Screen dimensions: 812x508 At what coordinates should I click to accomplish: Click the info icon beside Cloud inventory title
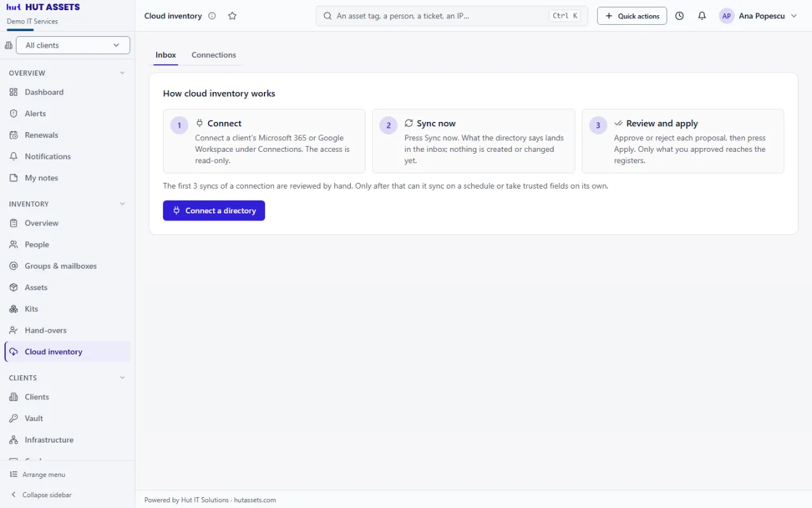212,16
